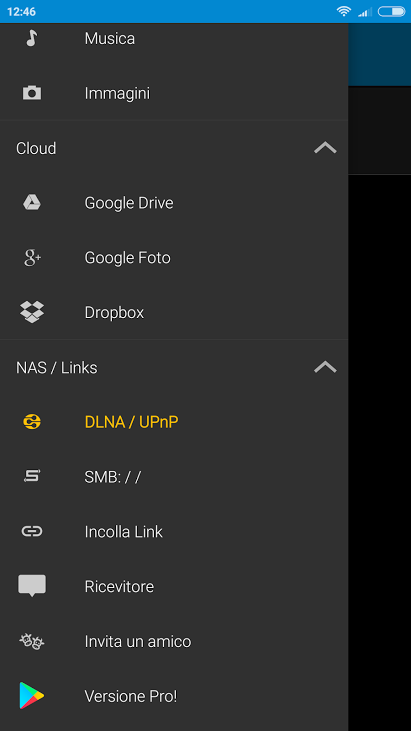Tap the yellow DLNA / UPnP icon

(32, 422)
